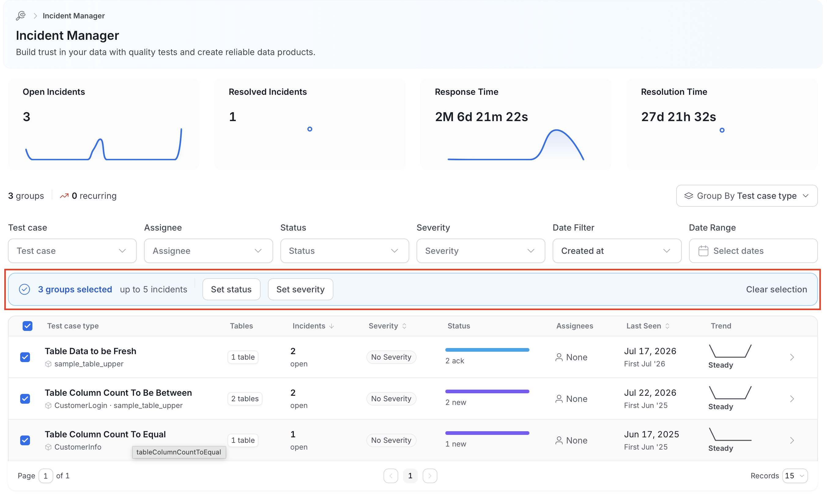Viewport: 827px width, 504px height.
Task: Click the Incidents column sort arrow
Action: (332, 326)
